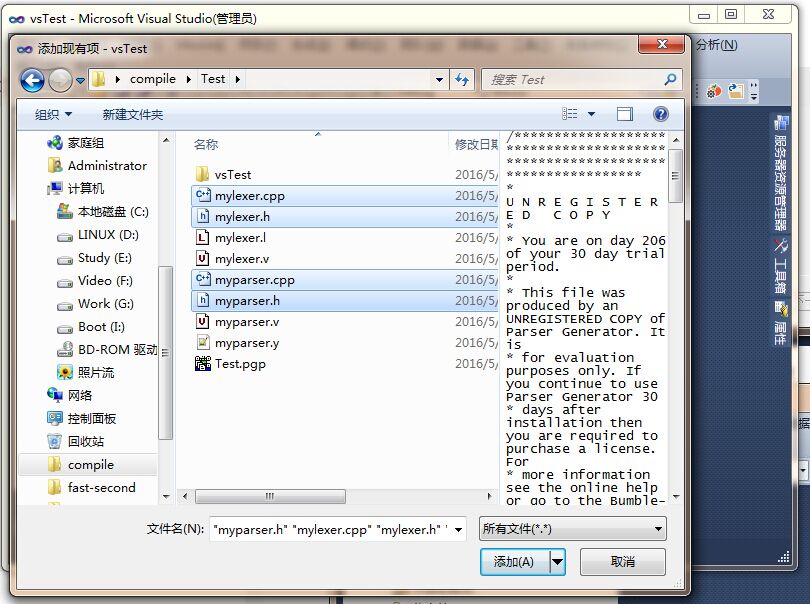Click the search magnifier icon
This screenshot has width=810, height=604.
[670, 80]
